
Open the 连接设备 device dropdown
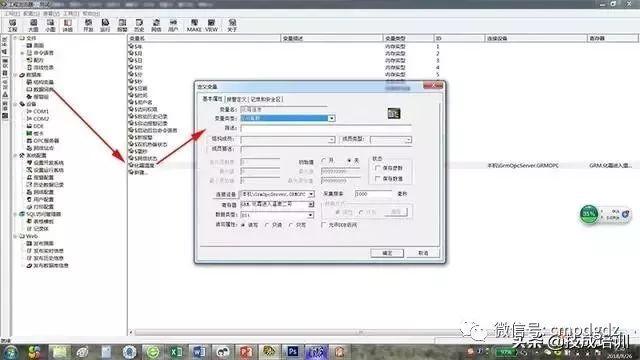click(x=311, y=194)
